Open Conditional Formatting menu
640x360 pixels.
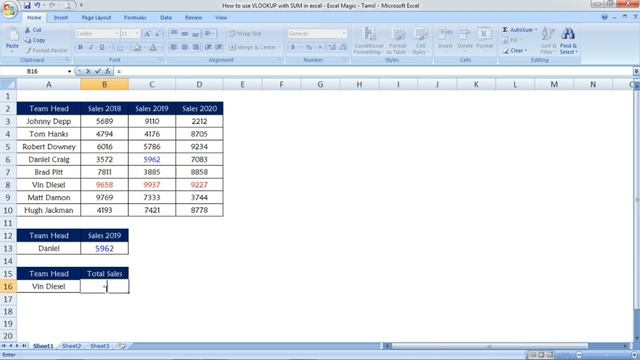click(x=369, y=40)
